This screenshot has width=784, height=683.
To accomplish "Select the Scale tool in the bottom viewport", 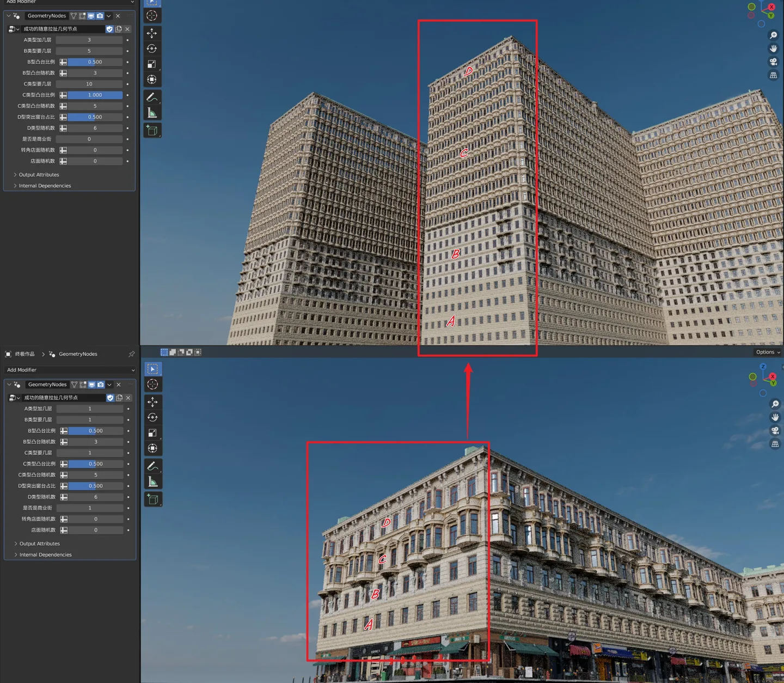I will pos(152,433).
